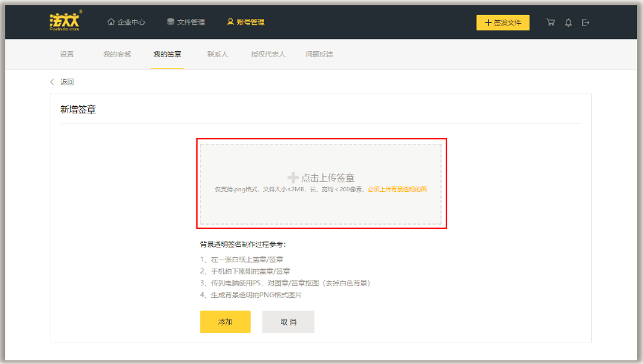Image resolution: width=643 pixels, height=364 pixels.
Task: Click step 2 手机拍下刚刚的盖章/签章
Action: pos(245,271)
